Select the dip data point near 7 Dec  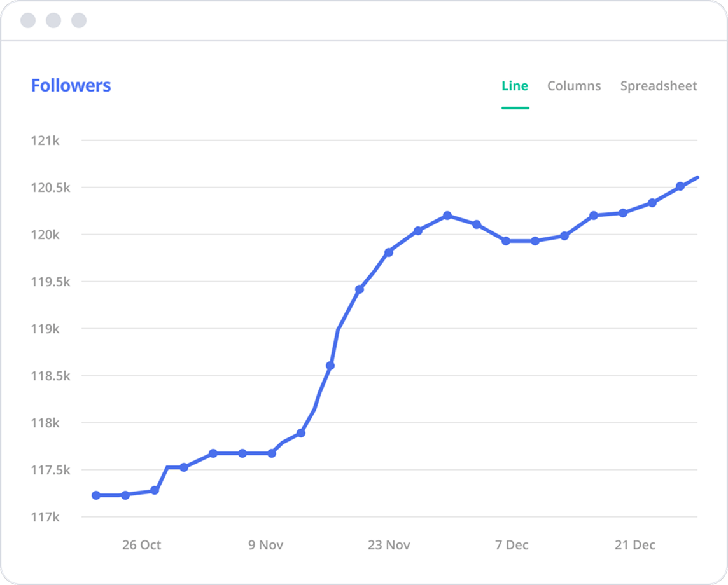[x=506, y=241]
